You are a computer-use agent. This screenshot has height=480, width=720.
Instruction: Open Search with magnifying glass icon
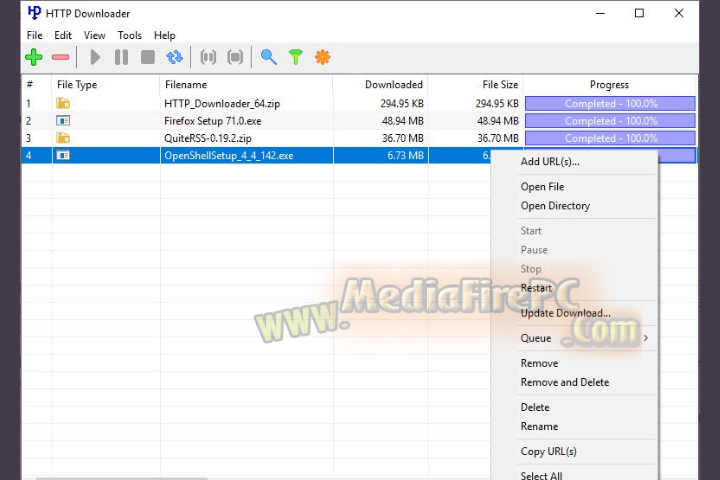[269, 57]
